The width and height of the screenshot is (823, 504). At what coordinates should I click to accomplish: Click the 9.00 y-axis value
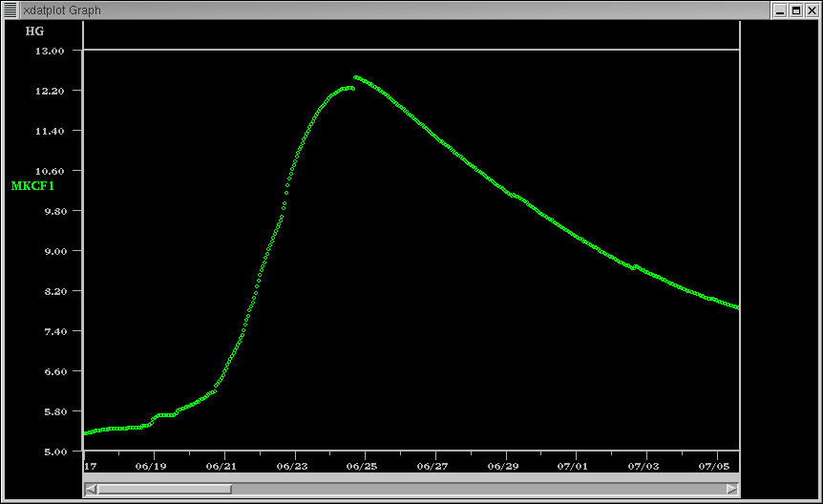coord(55,251)
